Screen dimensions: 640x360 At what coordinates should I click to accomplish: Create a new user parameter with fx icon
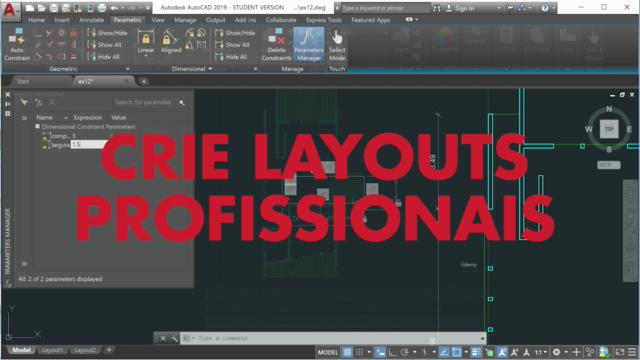pos(39,102)
